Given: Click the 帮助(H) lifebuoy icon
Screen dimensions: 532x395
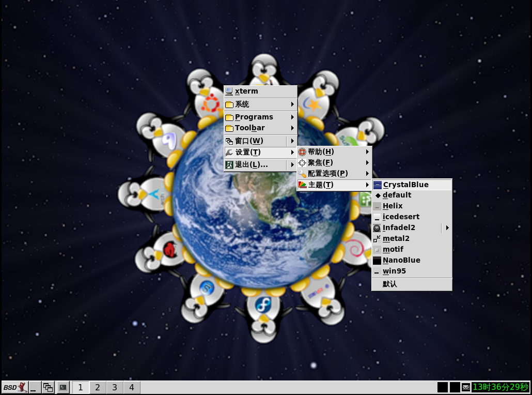Looking at the screenshot, I should pyautogui.click(x=302, y=152).
